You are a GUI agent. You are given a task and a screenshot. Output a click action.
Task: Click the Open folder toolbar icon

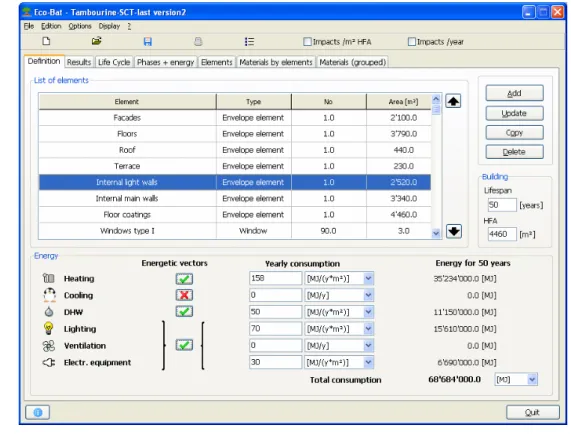(97, 41)
